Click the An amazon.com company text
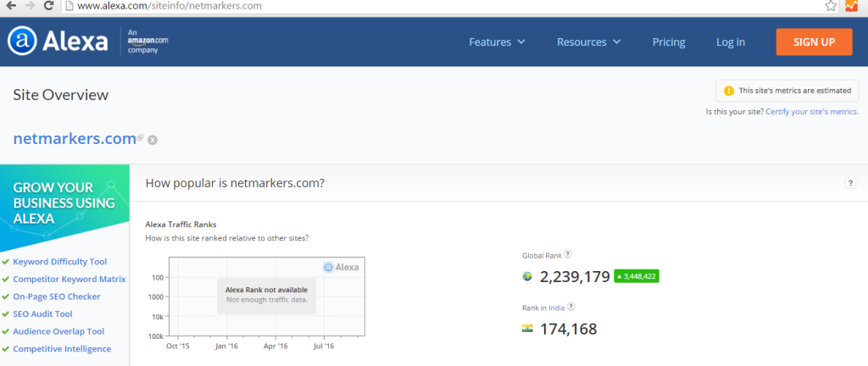The image size is (868, 366). (x=147, y=42)
